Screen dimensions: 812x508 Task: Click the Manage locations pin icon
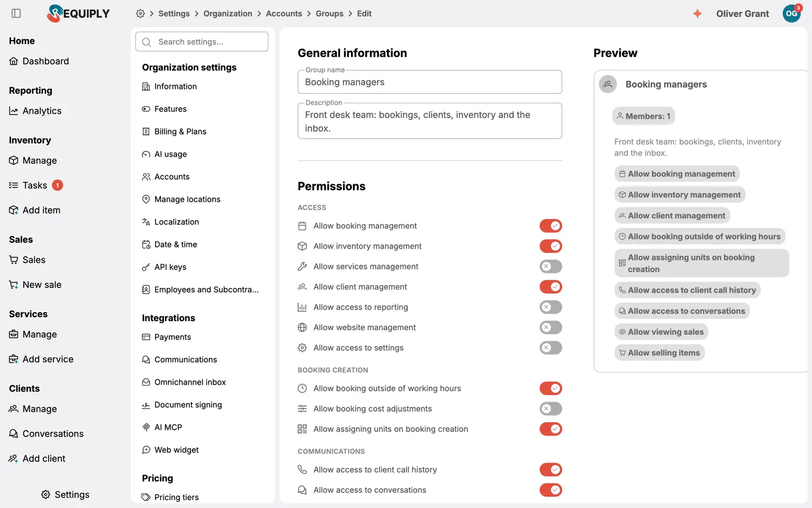pyautogui.click(x=146, y=199)
